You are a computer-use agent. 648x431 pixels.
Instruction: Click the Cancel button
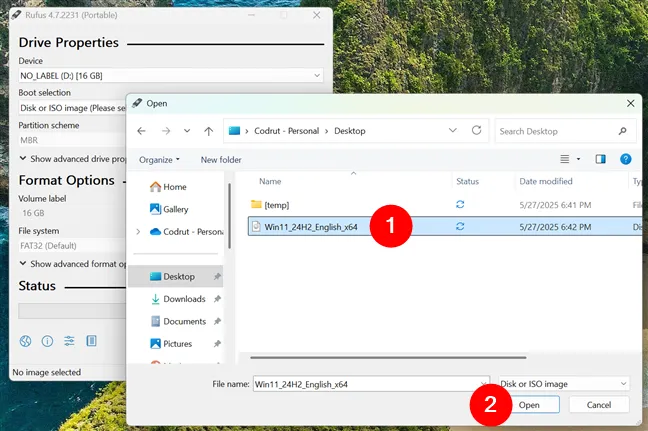coord(599,405)
